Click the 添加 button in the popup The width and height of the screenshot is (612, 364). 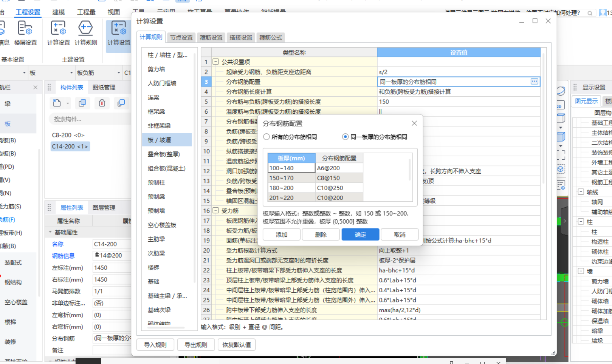[x=282, y=234]
